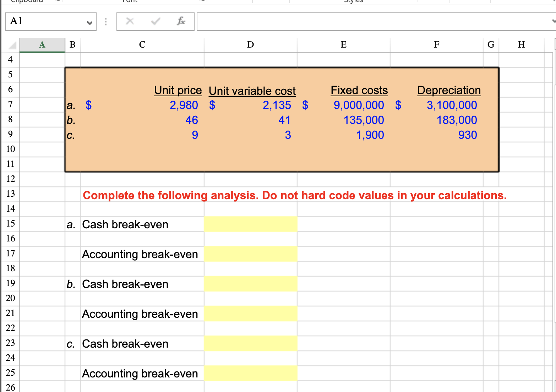Select the cell with value 2,980
Screen dimensions: 556x392
142,105
